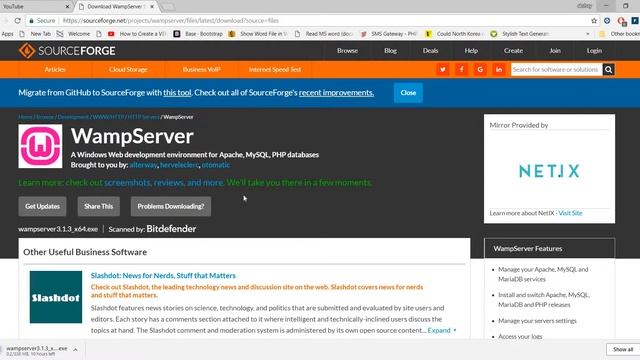Open the Create menu item
This screenshot has width=640, height=360.
point(513,51)
